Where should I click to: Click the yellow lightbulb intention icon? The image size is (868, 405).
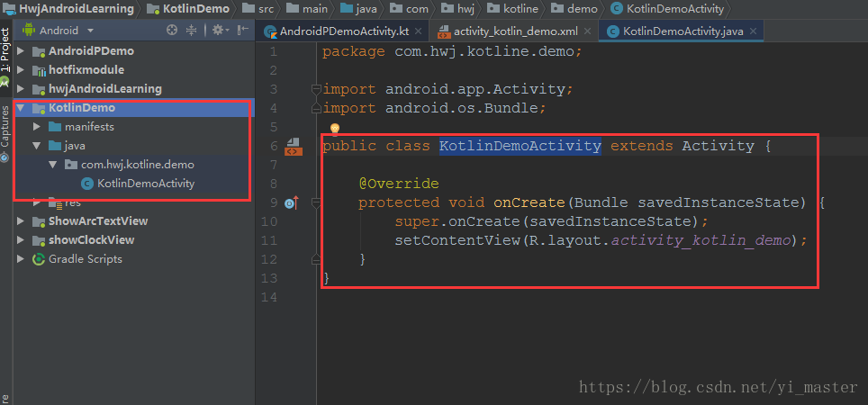point(334,129)
